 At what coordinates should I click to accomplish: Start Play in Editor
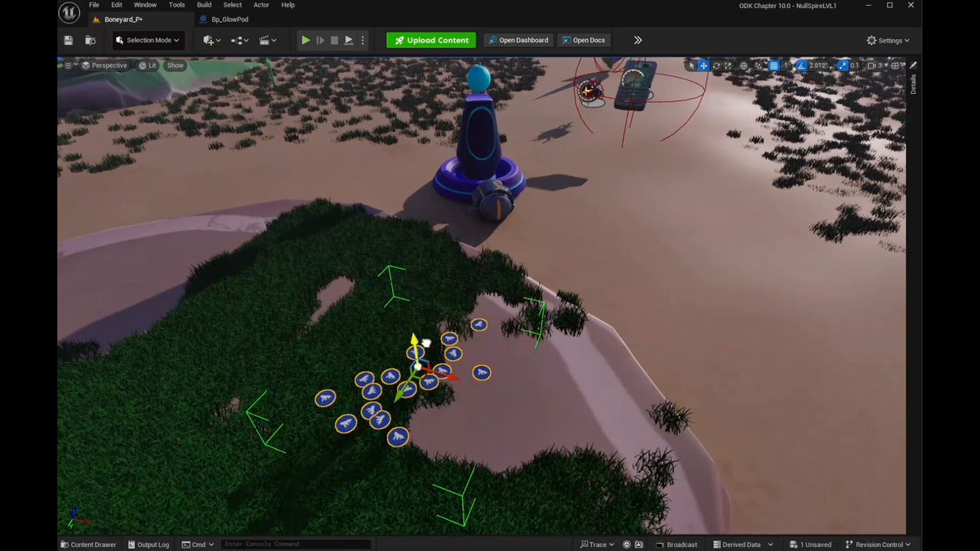pos(305,40)
